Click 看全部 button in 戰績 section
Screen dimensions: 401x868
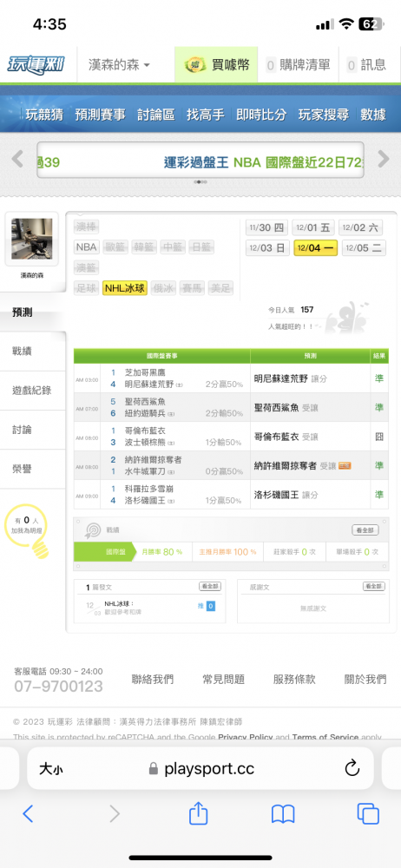coord(365,530)
